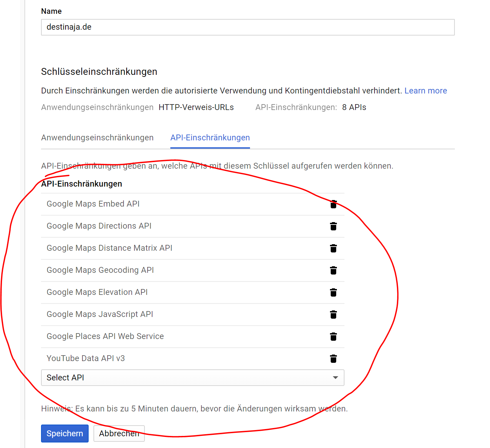Delete Google Places API Web Service
490x448 pixels.
point(333,337)
